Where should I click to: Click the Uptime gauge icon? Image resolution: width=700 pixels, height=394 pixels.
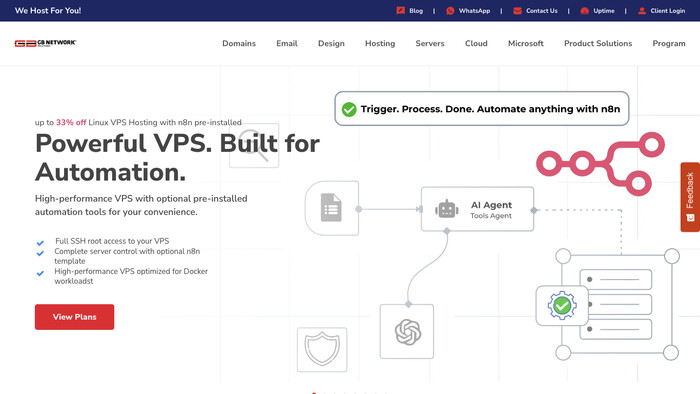coord(584,11)
